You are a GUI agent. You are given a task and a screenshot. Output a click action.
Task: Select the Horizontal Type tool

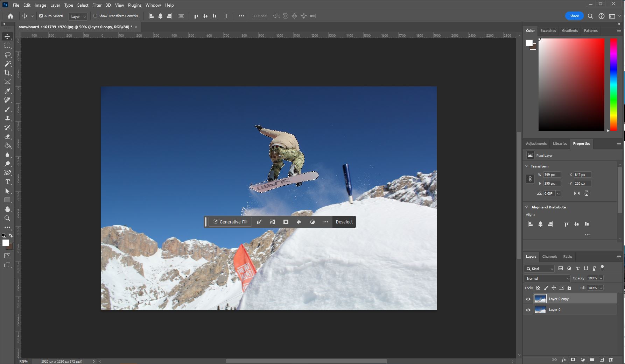pos(7,182)
